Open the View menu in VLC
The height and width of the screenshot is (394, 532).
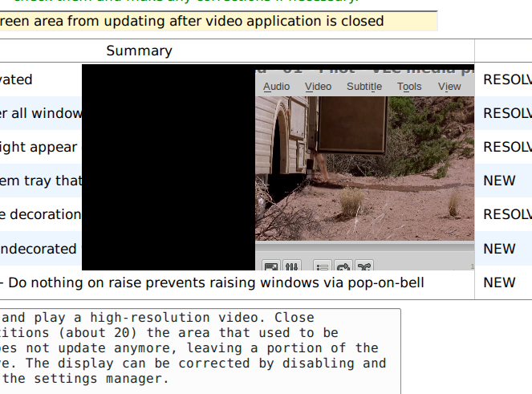(x=449, y=87)
